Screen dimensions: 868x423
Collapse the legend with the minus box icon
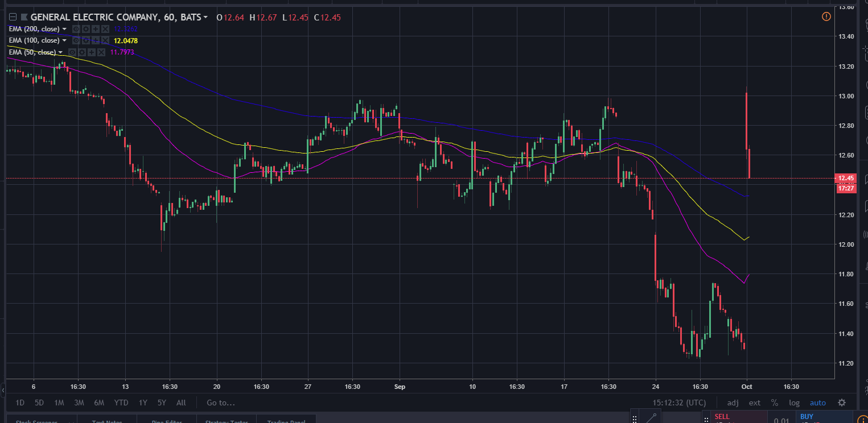pos(13,17)
